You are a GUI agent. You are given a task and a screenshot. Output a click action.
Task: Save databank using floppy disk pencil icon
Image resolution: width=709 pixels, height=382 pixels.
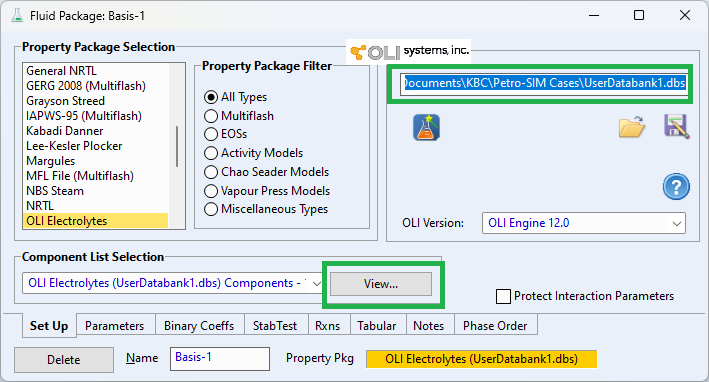tap(676, 126)
